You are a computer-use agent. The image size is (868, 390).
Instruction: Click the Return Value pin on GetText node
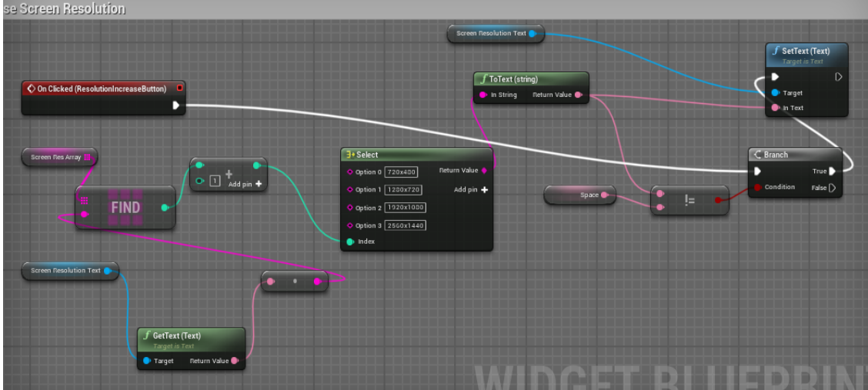234,361
